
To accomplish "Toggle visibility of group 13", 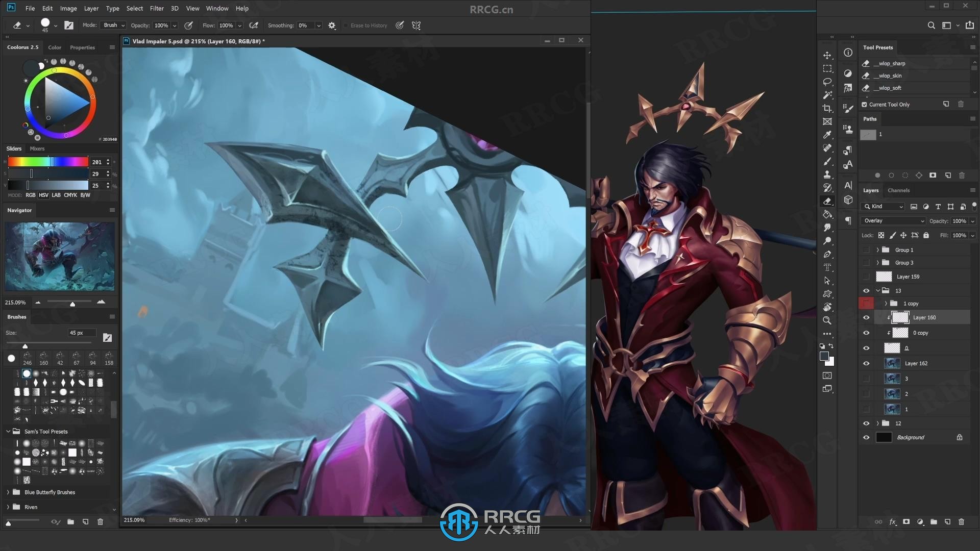I will 866,290.
